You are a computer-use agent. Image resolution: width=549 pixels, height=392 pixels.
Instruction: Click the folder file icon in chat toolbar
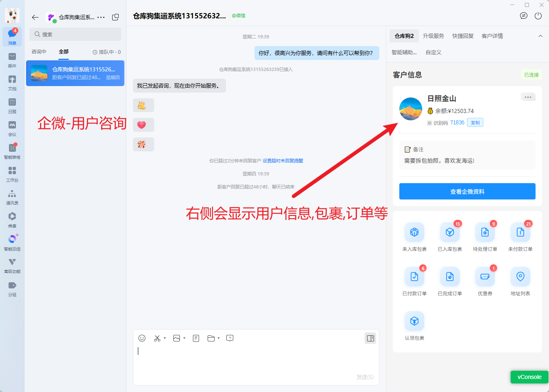(211, 338)
